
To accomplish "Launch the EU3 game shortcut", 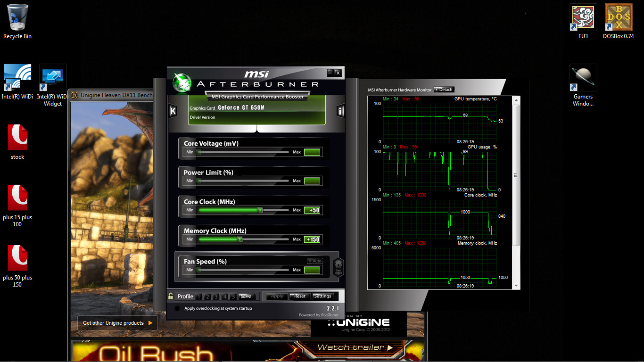I will point(583,22).
